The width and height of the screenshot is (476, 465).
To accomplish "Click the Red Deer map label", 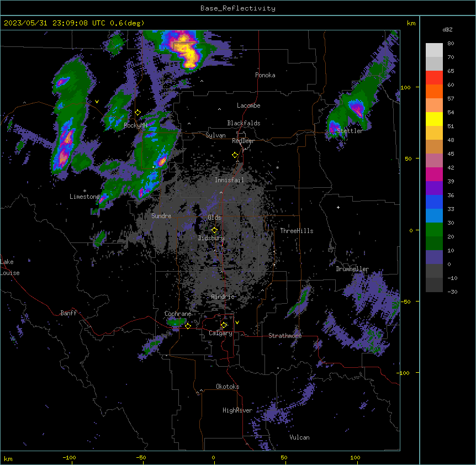I will point(243,141).
